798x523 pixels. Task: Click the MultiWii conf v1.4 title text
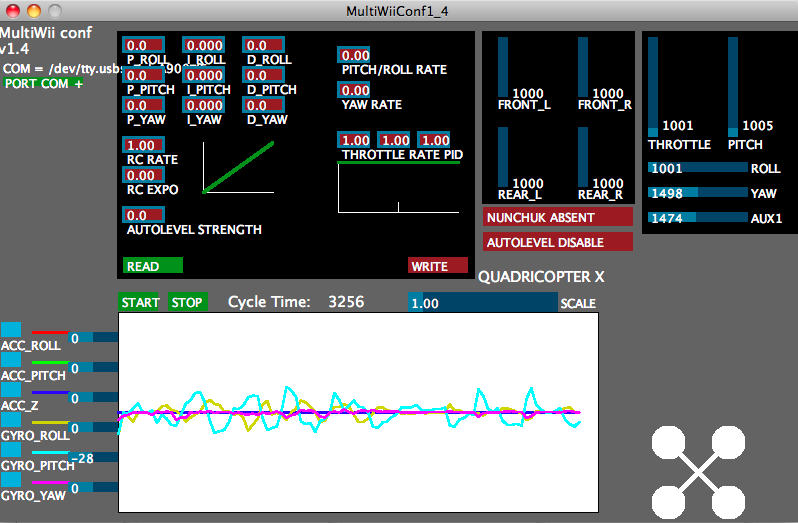point(46,41)
